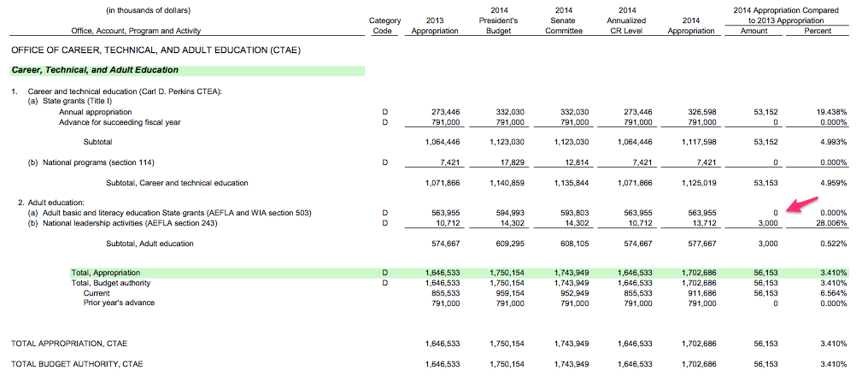
Task: Select the 1,117,598 subtotal value
Action: point(699,142)
